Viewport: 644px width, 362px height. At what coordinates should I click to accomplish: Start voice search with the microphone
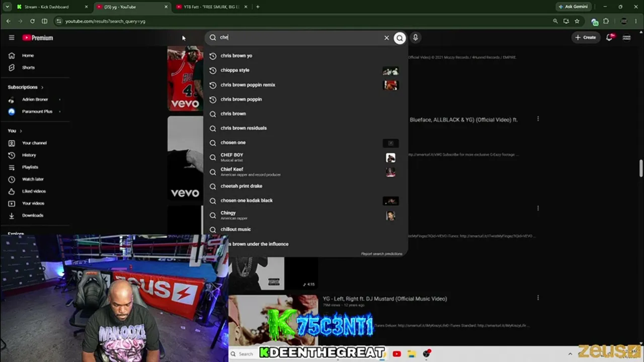(x=415, y=37)
